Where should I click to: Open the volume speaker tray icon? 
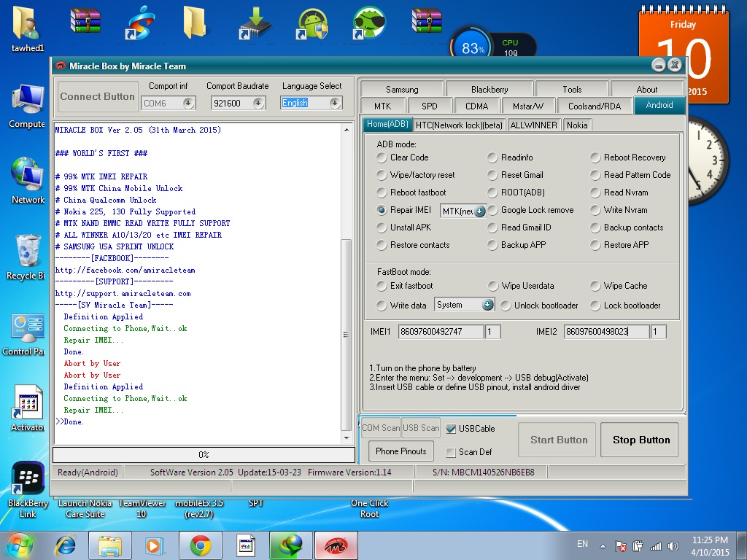click(x=673, y=546)
